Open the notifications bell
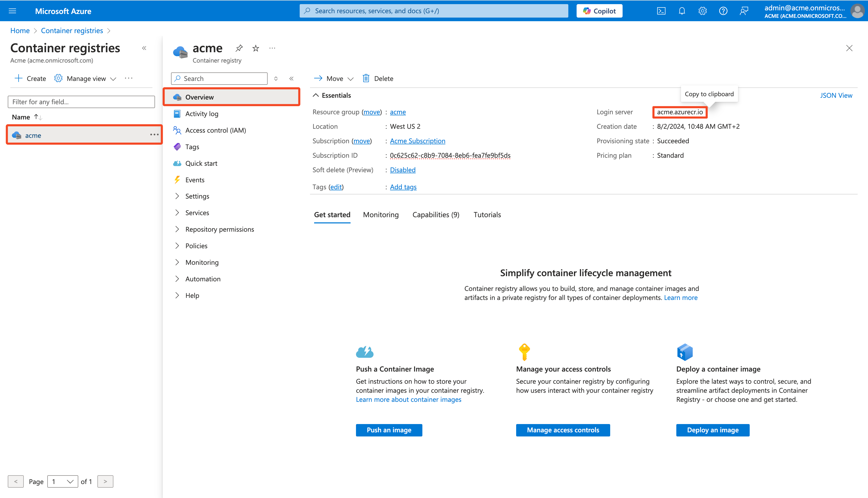 (682, 11)
